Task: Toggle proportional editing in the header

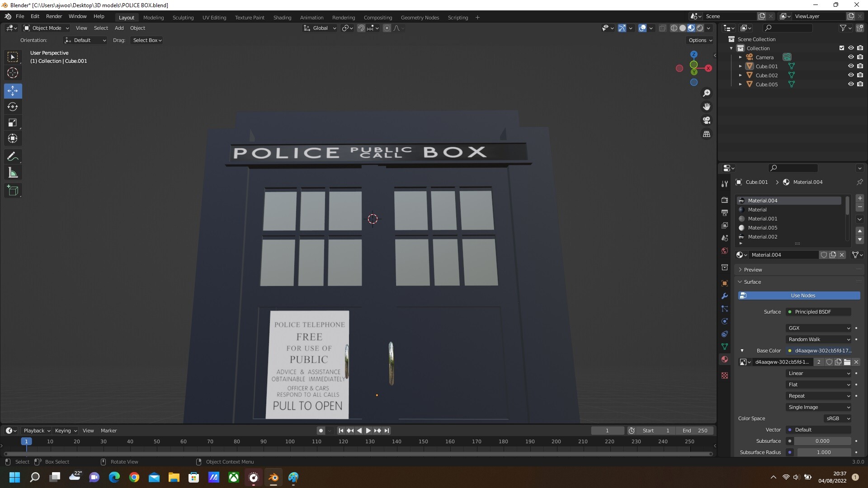Action: click(x=387, y=28)
